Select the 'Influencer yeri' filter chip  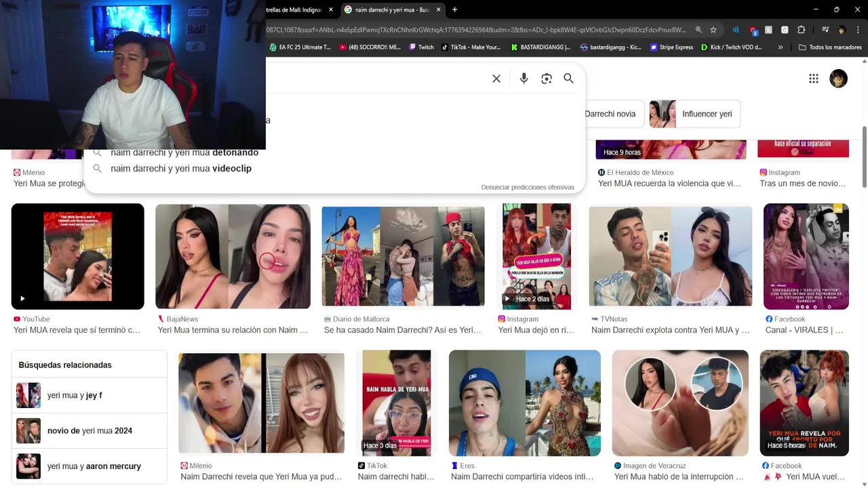[x=694, y=114]
